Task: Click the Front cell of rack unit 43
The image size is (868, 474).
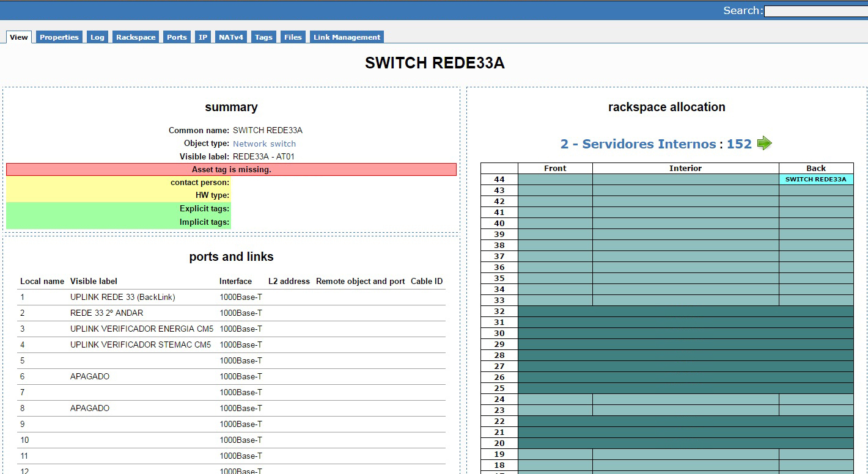Action: (x=555, y=191)
